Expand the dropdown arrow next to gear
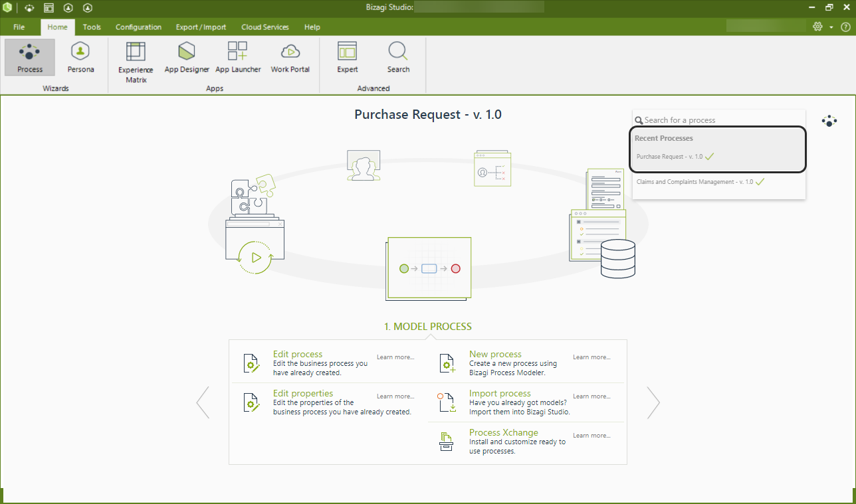 coord(831,27)
